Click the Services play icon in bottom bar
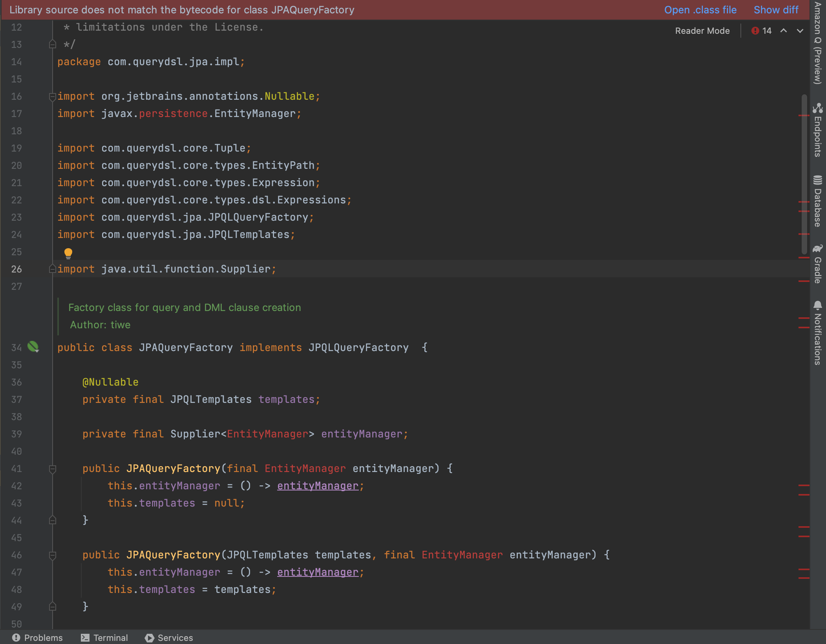 point(149,638)
